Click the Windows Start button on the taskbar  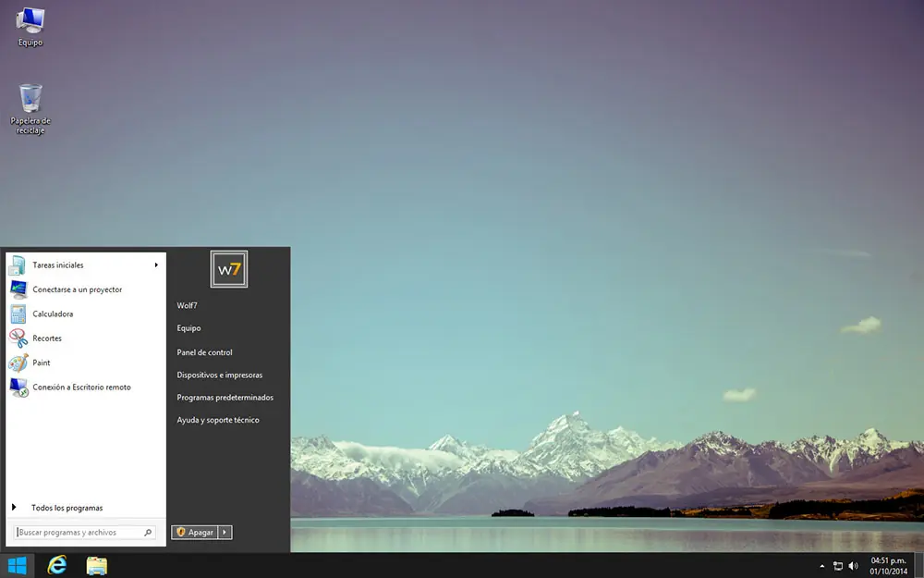tap(17, 566)
